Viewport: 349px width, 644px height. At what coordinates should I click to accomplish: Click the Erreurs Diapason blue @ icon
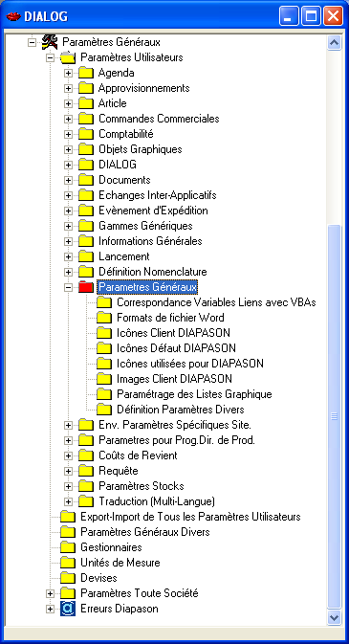tap(68, 609)
